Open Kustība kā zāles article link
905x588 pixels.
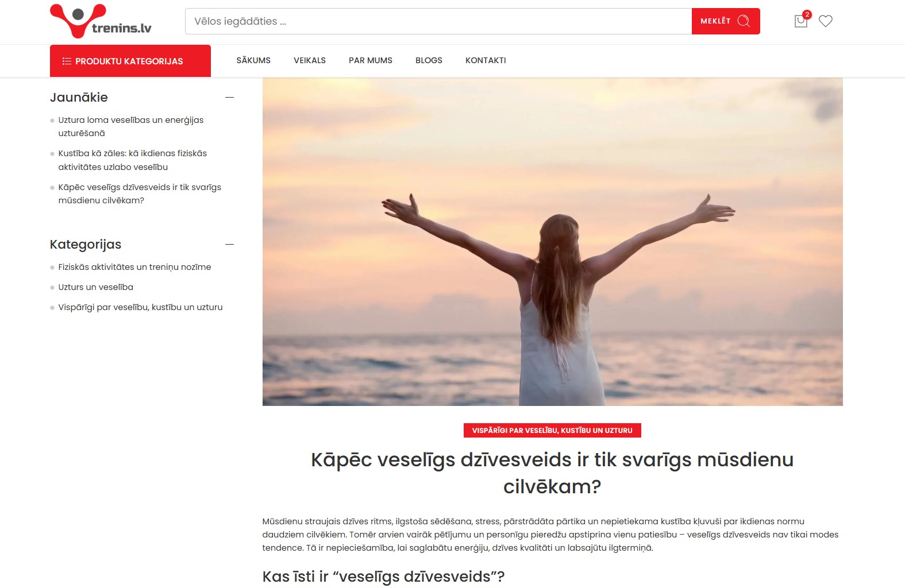133,160
